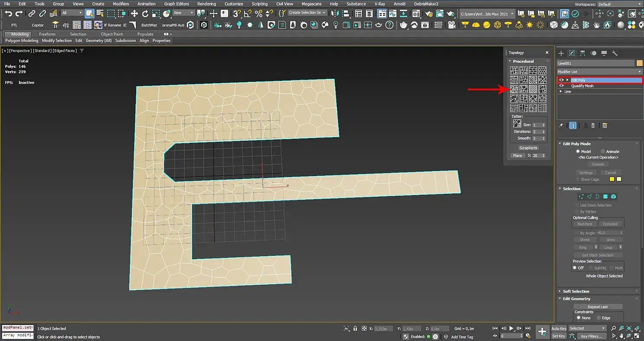This screenshot has height=341, width=644.
Task: Open the Modifiers menu
Action: coord(121,4)
